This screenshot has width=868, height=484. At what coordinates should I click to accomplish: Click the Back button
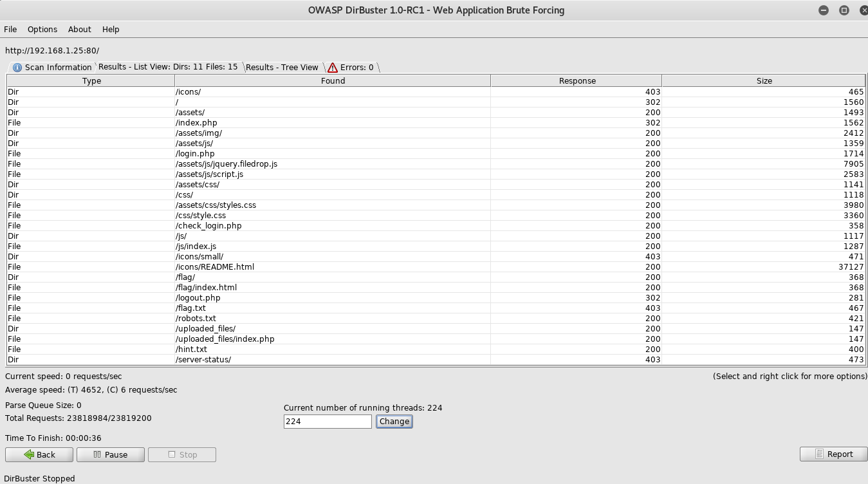tap(39, 454)
